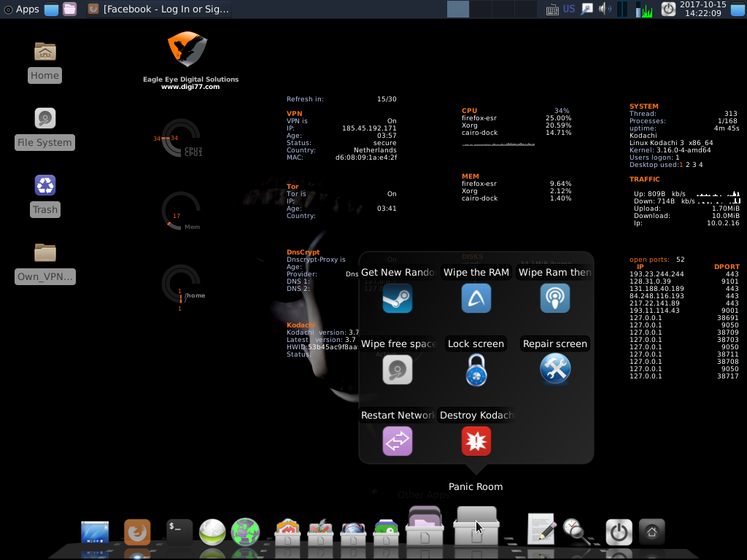747x560 pixels.
Task: Open the File System desktop icon
Action: [44, 118]
